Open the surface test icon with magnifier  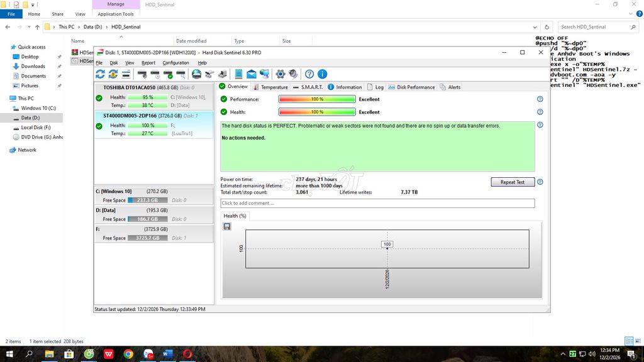point(180,74)
